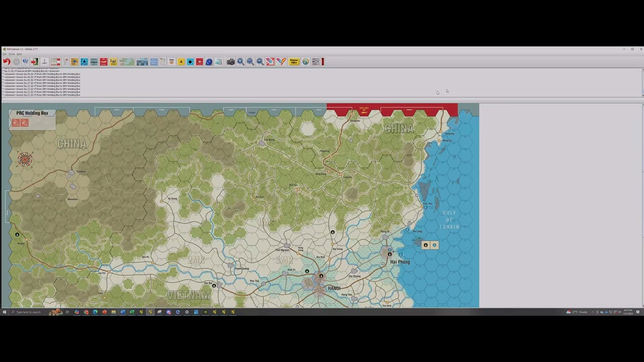Click the black diamond on blue toolbar icon

[x=190, y=61]
